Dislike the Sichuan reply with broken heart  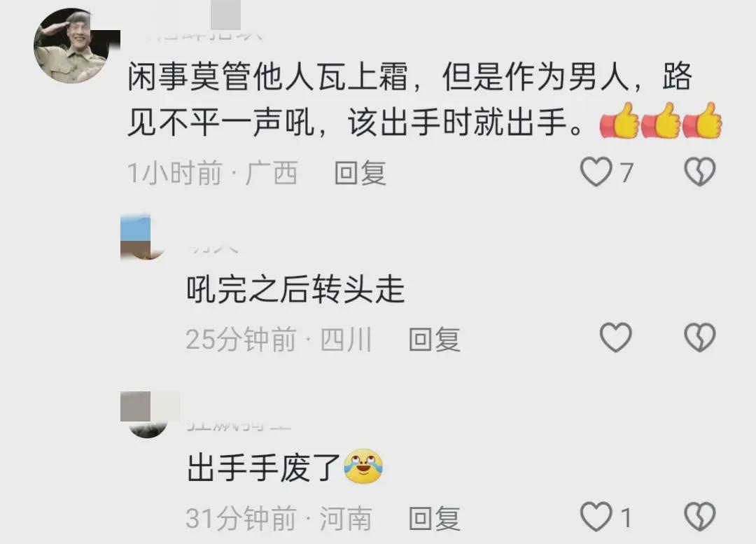pos(700,337)
